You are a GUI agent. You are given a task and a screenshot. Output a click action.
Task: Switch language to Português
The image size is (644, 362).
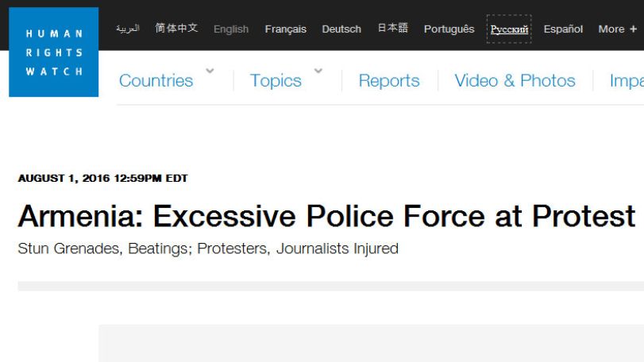(449, 29)
